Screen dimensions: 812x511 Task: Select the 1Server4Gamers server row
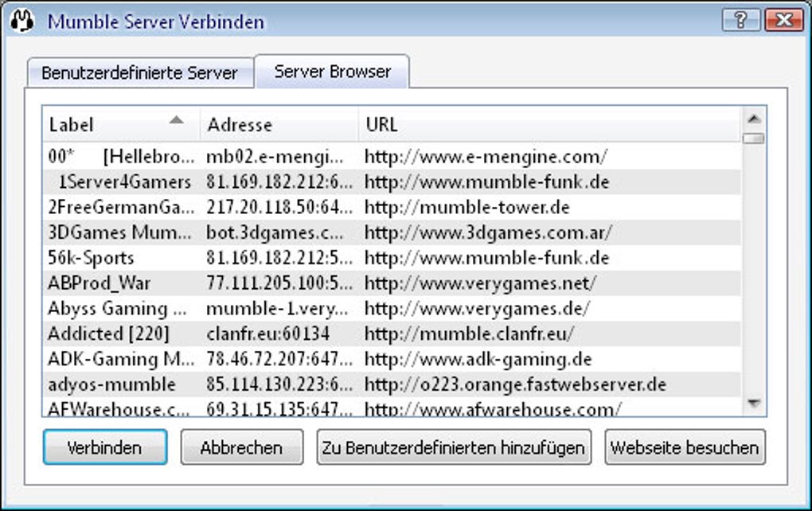392,182
